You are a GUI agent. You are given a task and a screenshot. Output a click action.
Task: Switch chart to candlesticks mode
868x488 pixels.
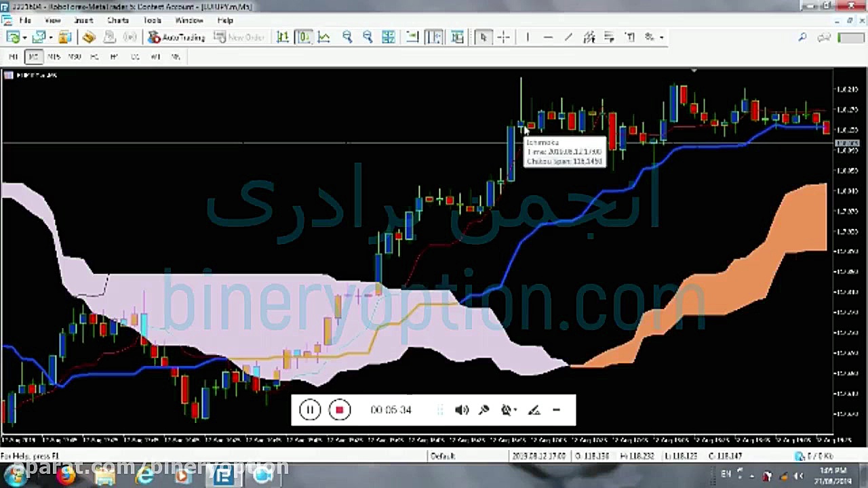point(303,37)
